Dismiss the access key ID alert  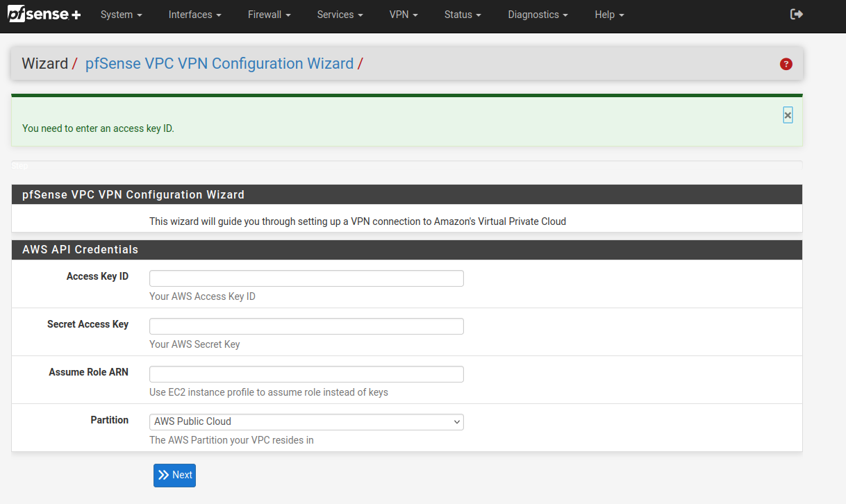pyautogui.click(x=788, y=115)
